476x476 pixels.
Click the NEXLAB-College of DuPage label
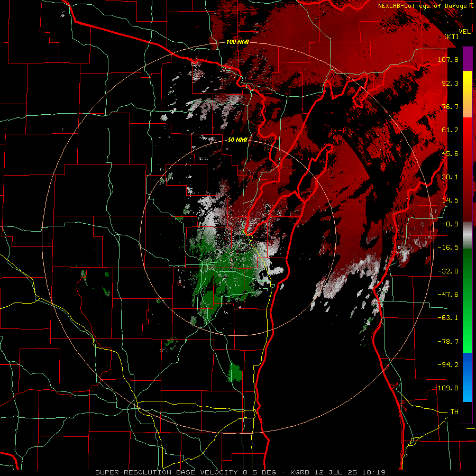tap(425, 6)
